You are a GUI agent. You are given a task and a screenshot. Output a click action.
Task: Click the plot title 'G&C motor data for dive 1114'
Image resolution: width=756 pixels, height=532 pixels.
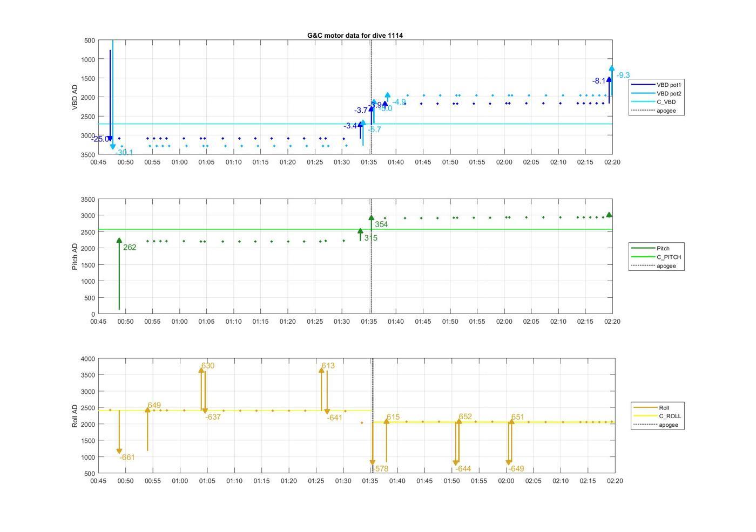coord(355,35)
